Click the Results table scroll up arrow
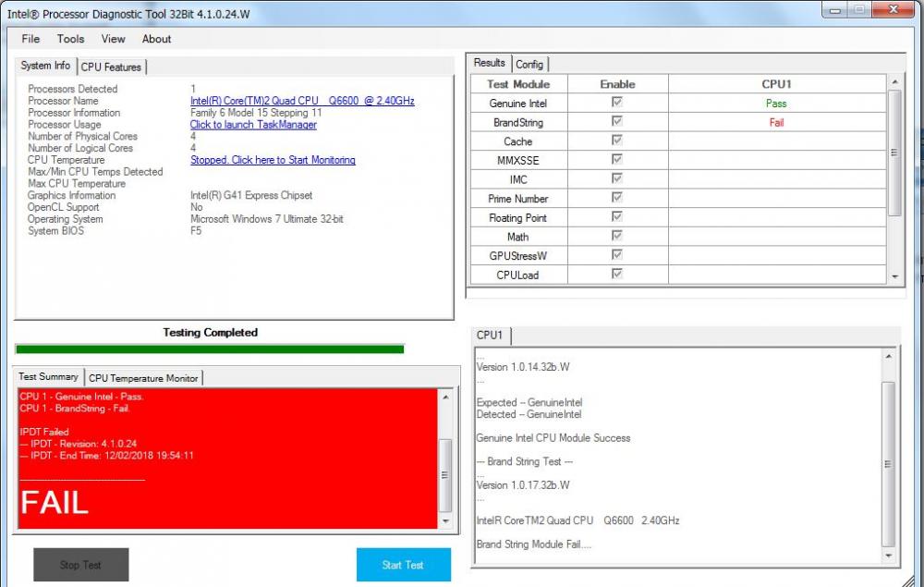Viewport: 924px width, 587px height. click(894, 81)
